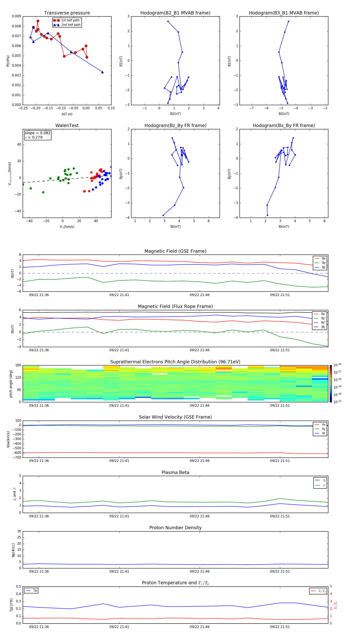Viewport: 351px width, 644px height.
Task: Click "09/22 21:46" tick under GSE Magnetic Field
Action: pos(199,295)
